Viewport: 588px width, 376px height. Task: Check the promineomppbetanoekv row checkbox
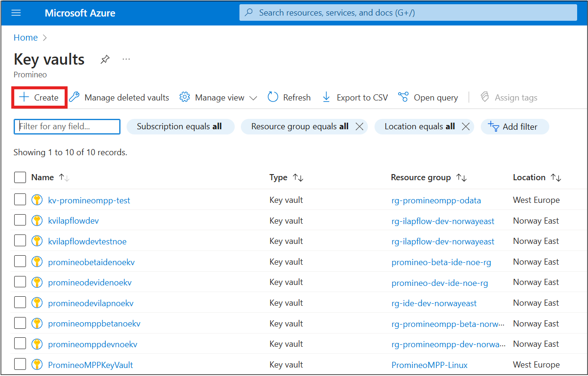pyautogui.click(x=20, y=324)
